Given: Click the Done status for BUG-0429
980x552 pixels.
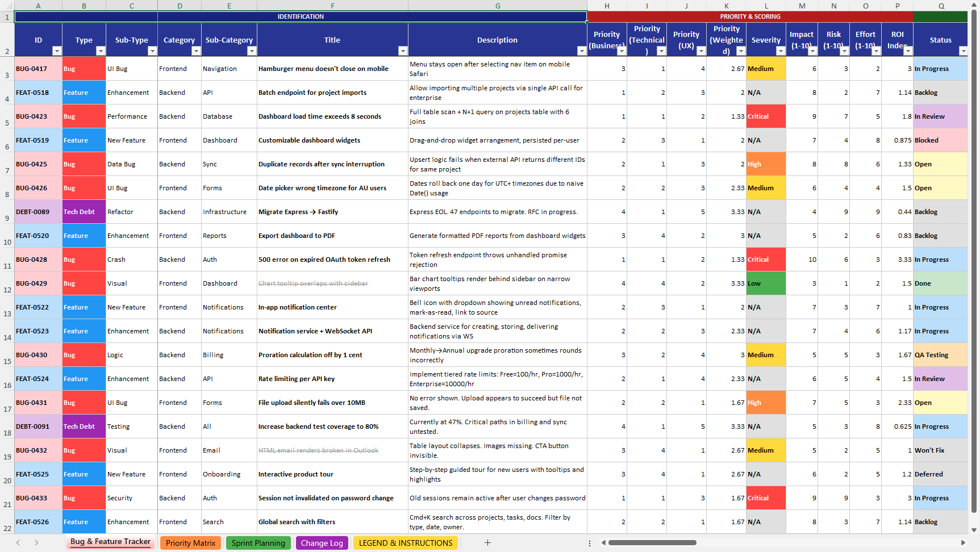Looking at the screenshot, I should click(x=940, y=283).
